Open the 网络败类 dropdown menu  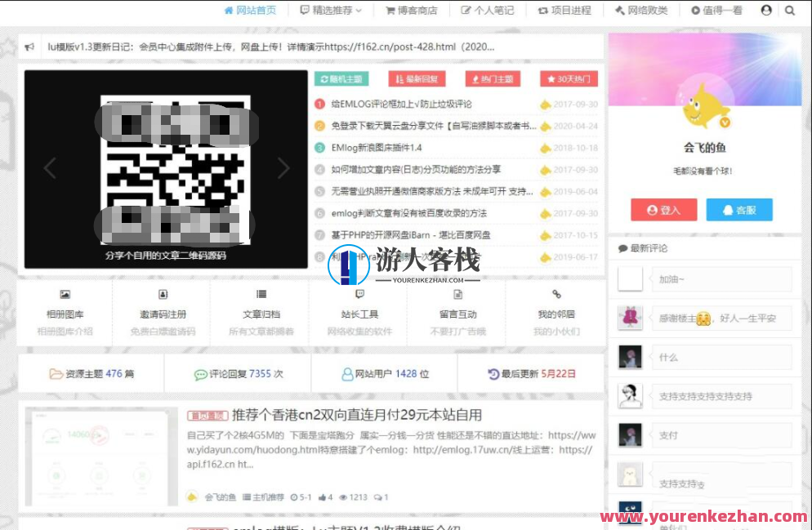pyautogui.click(x=640, y=11)
